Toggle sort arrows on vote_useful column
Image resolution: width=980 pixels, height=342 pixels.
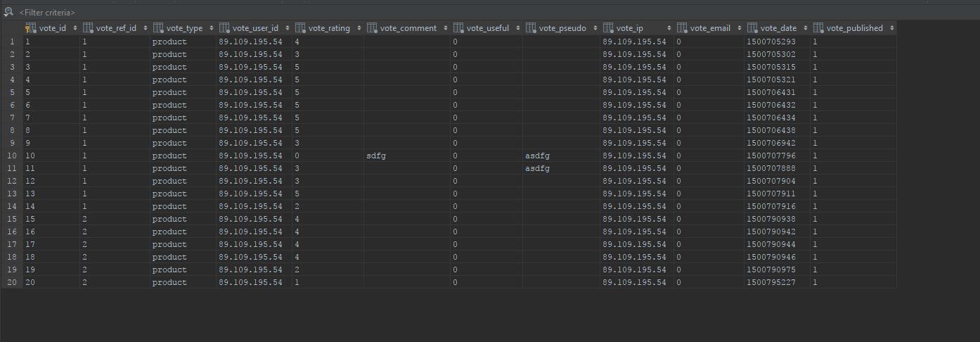tap(518, 28)
